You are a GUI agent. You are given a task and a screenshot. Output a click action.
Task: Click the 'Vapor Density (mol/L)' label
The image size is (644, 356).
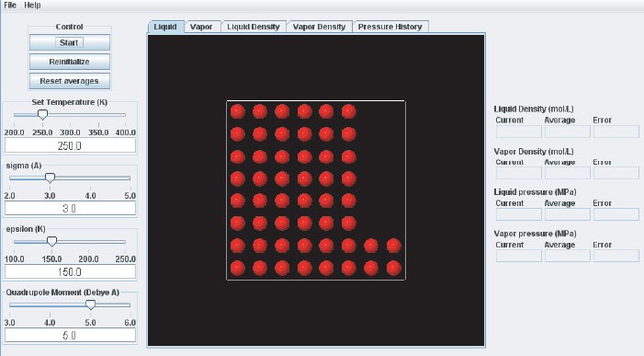point(534,151)
